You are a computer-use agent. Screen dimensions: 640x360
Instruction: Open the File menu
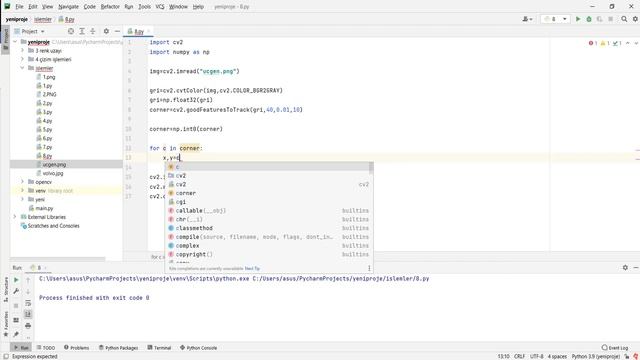pos(19,7)
